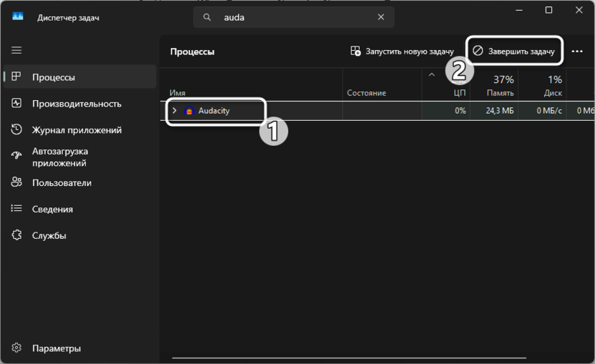
Task: Toggle the hamburger navigation menu
Action: [x=16, y=51]
